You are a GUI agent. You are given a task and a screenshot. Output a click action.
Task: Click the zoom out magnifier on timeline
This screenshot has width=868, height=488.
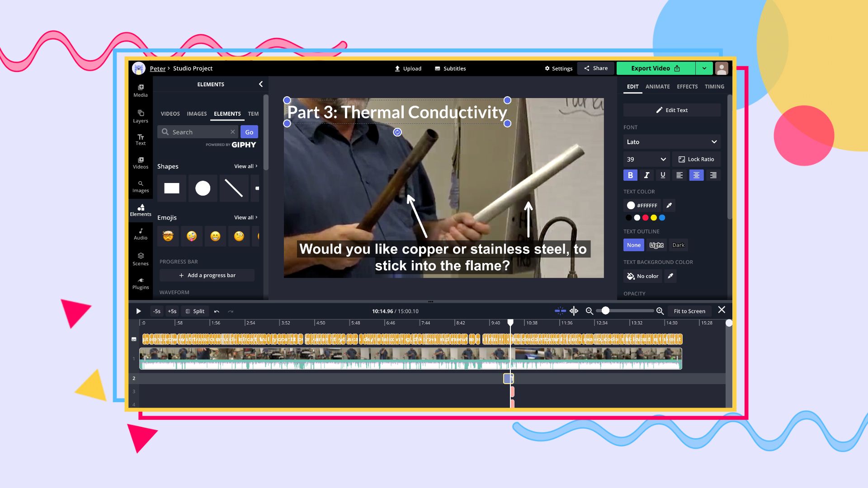point(589,311)
